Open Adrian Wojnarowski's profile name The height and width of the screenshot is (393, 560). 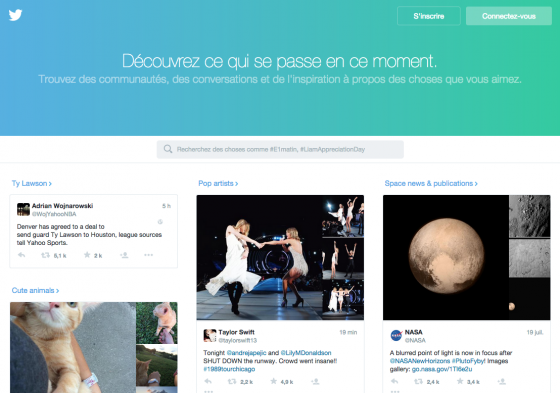pos(62,206)
